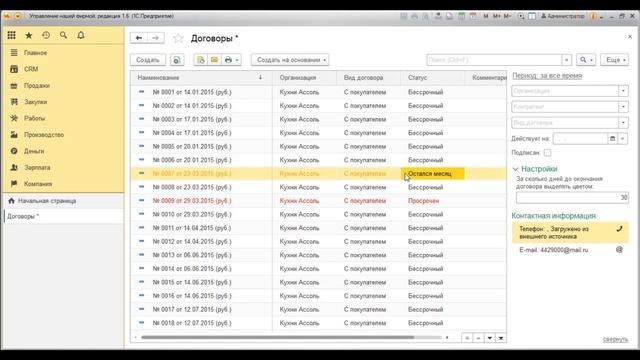640x360 pixels.
Task: Open Компания section
Action: pos(38,184)
